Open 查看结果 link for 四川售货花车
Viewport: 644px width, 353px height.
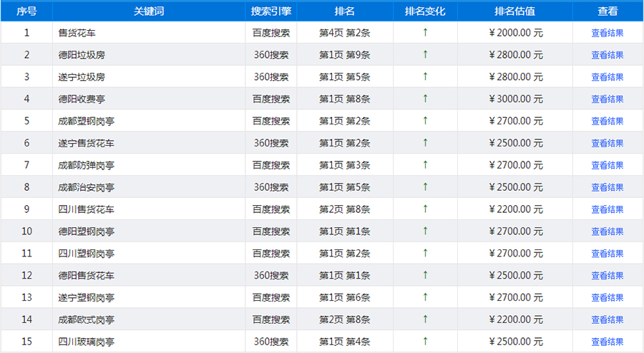point(607,210)
